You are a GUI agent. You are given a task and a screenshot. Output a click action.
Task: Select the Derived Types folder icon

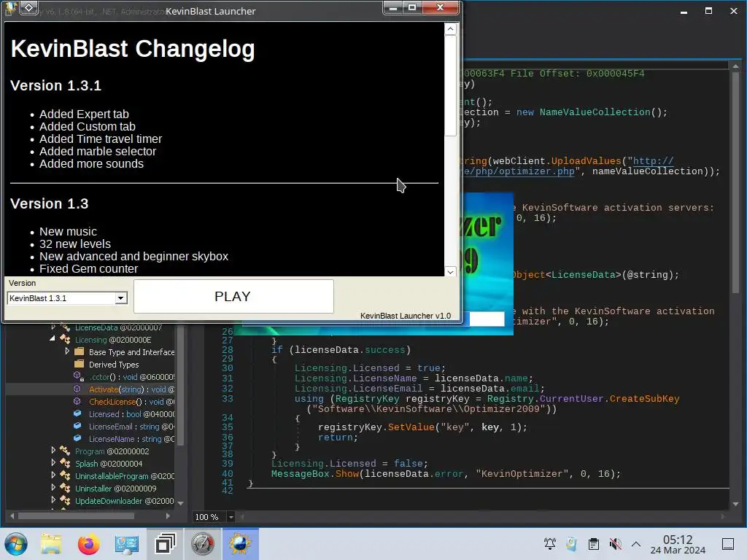tap(79, 365)
